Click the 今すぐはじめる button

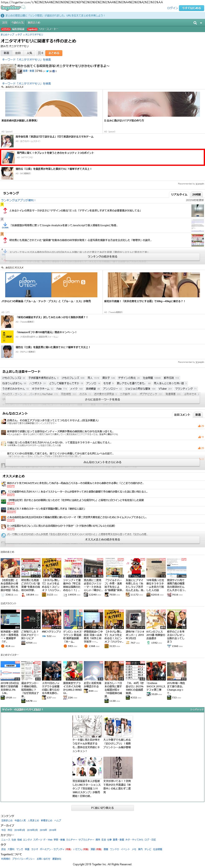point(191,8)
